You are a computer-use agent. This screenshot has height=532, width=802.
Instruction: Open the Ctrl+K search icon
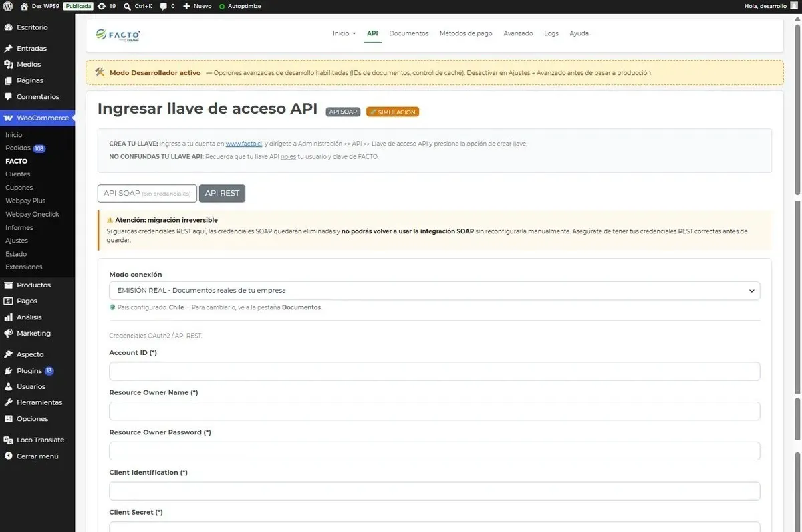point(127,6)
